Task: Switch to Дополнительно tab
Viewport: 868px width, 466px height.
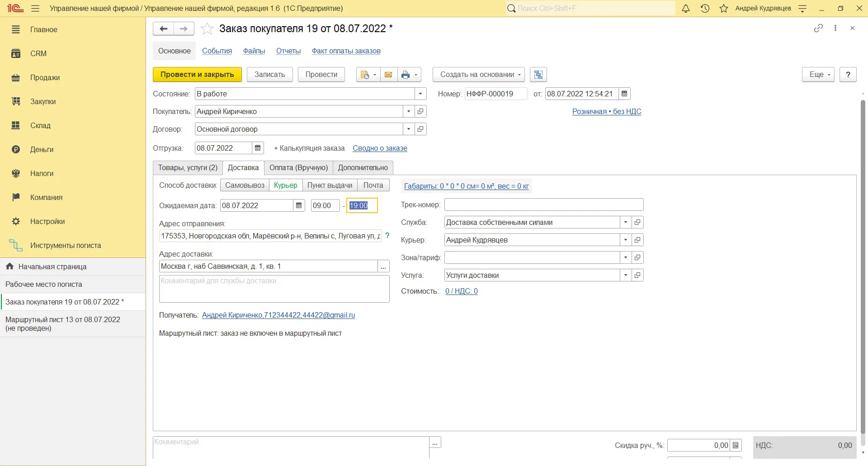Action: (x=363, y=167)
